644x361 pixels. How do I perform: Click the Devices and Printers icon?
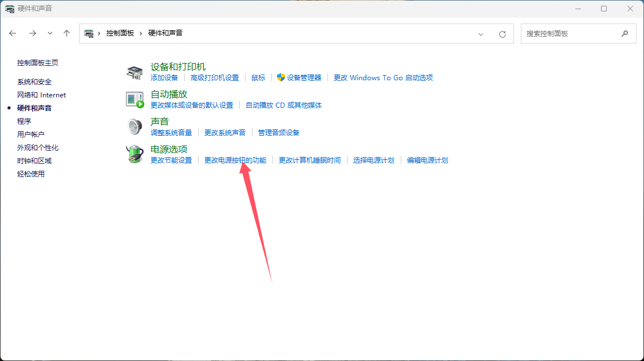tap(135, 72)
